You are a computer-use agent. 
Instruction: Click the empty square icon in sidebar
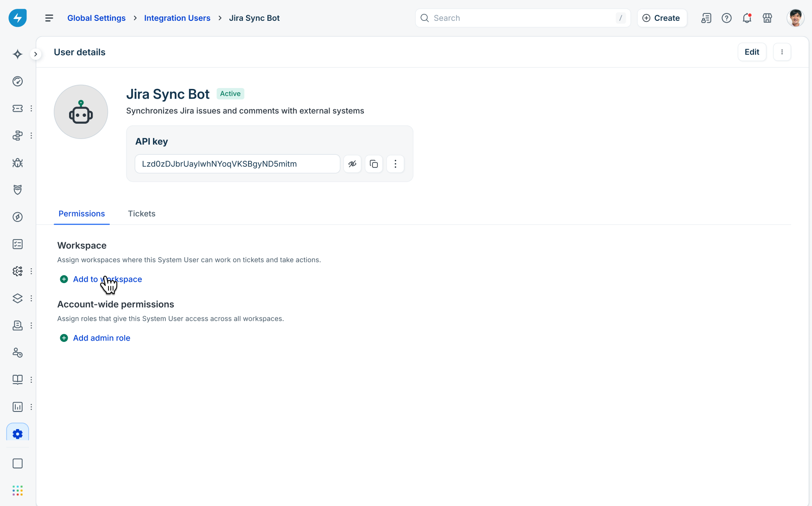18,463
